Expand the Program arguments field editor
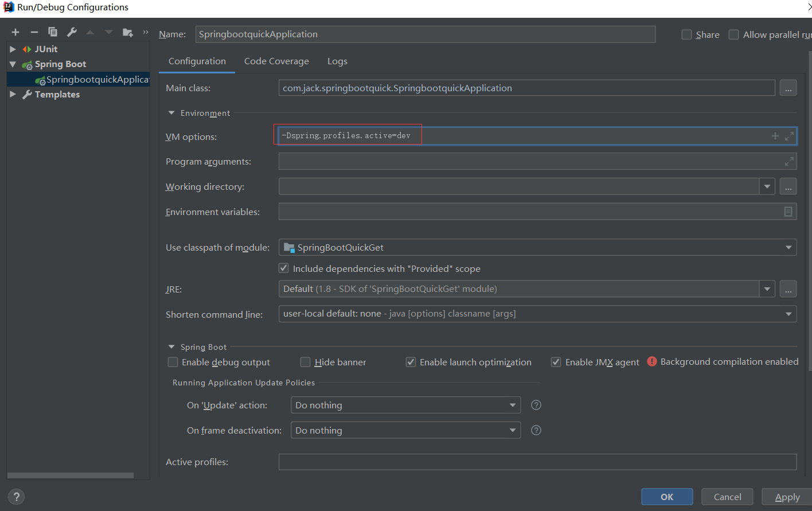This screenshot has width=812, height=511. [x=790, y=162]
